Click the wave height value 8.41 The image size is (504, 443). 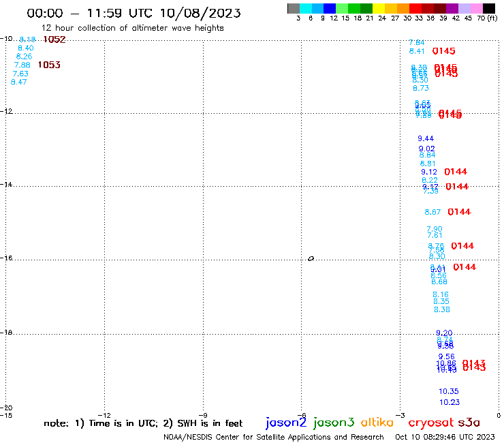(x=417, y=51)
